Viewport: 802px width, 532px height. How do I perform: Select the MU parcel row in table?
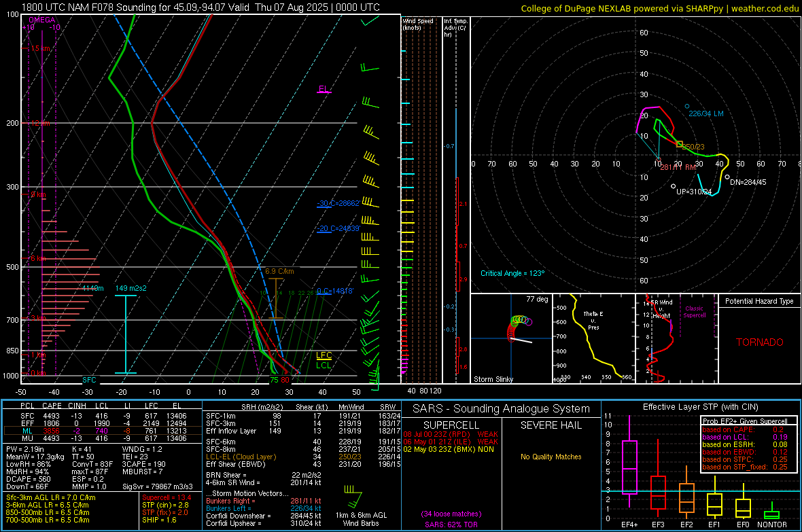[103, 438]
